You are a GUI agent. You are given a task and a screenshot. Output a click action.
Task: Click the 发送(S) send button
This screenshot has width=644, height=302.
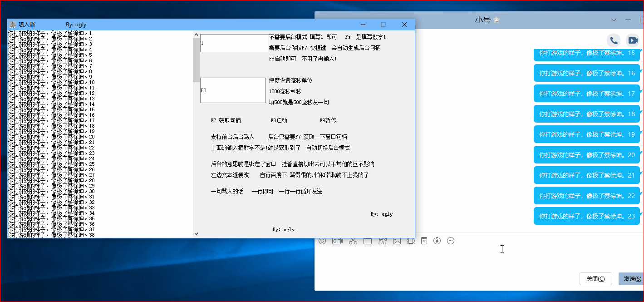click(x=631, y=278)
